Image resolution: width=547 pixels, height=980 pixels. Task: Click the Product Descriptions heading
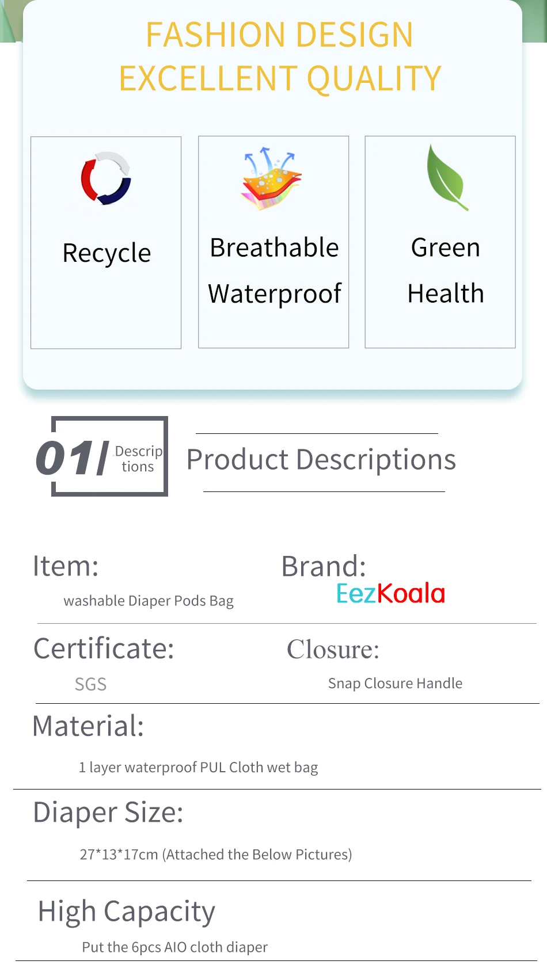(321, 460)
